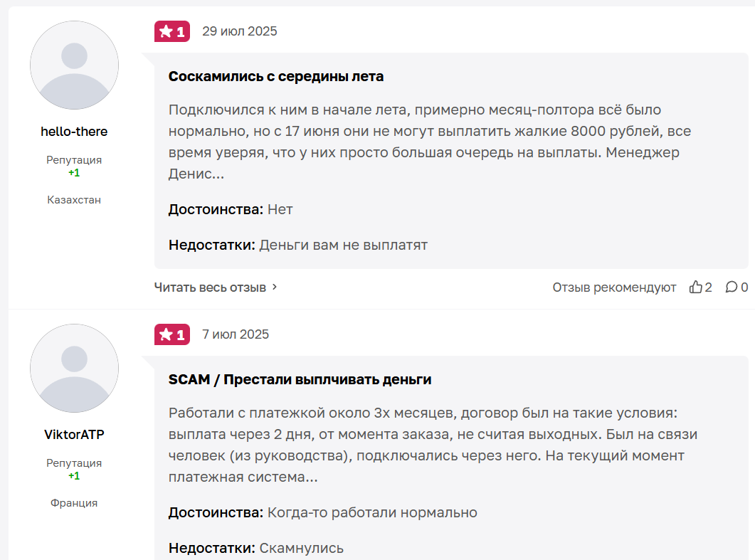Click comment bubble icon on hello-there review
This screenshot has height=560, width=755.
tap(731, 287)
